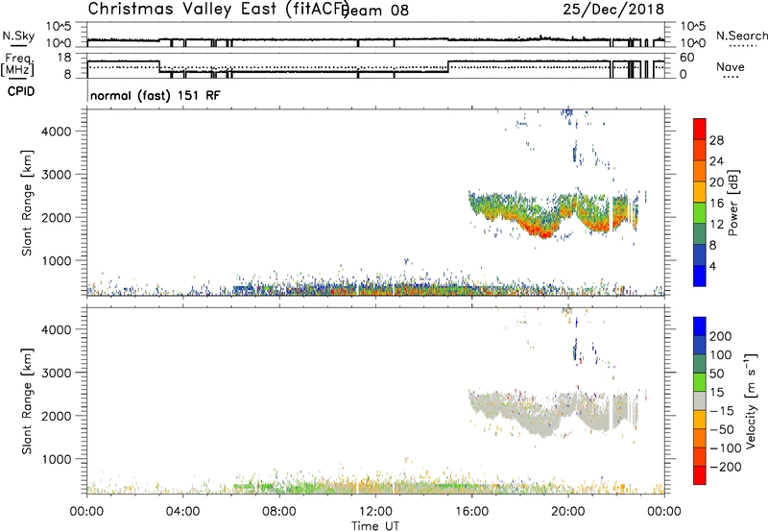Click the 'Time UT' axis title
Screen dimensions: 768x532
[x=375, y=526]
